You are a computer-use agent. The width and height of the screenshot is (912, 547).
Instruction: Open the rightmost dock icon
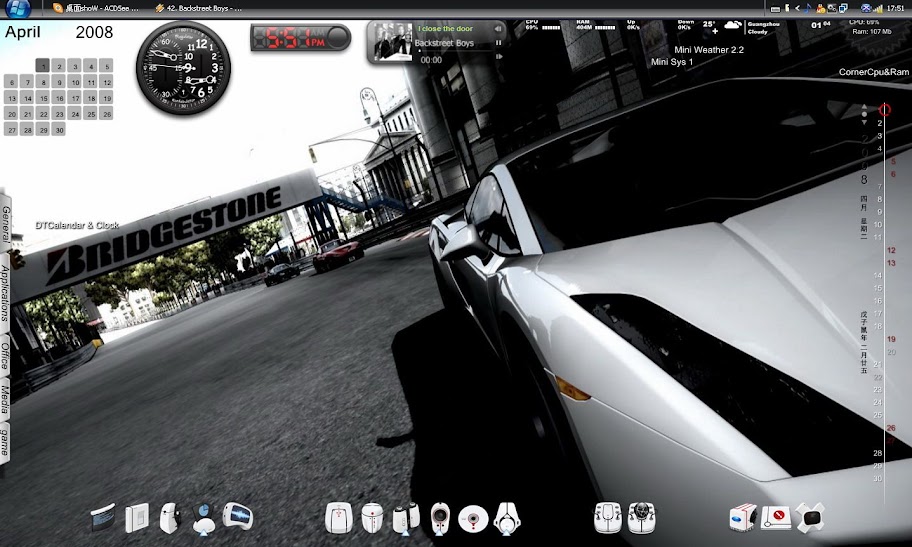click(812, 517)
